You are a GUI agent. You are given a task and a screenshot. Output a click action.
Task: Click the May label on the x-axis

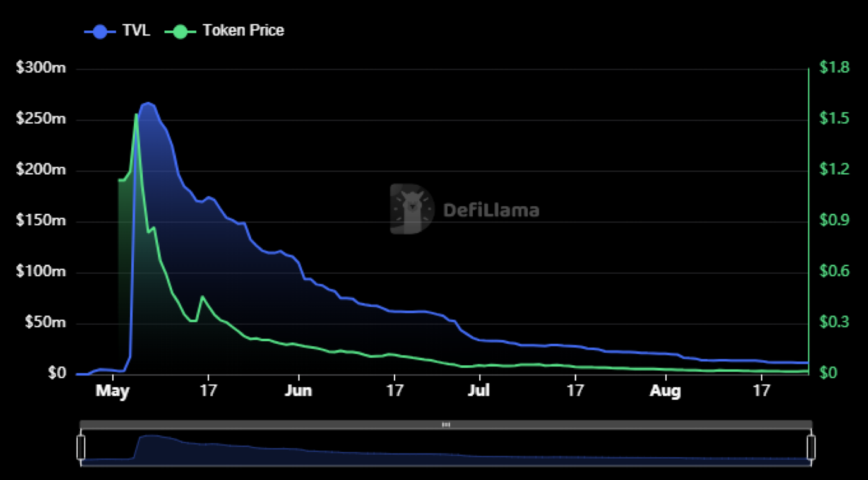click(x=112, y=391)
